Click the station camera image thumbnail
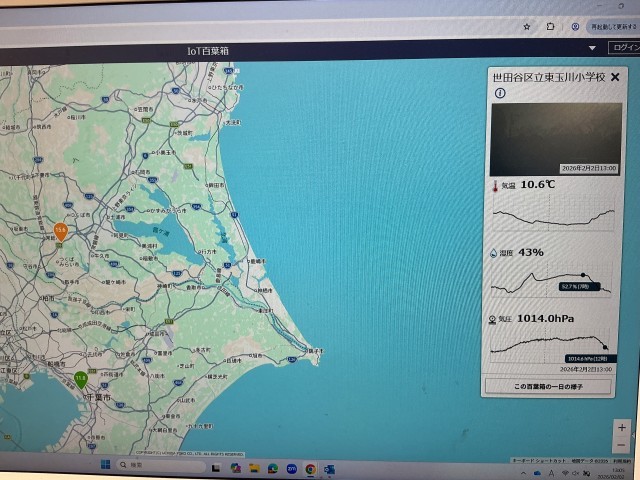This screenshot has width=640, height=480. coord(553,138)
